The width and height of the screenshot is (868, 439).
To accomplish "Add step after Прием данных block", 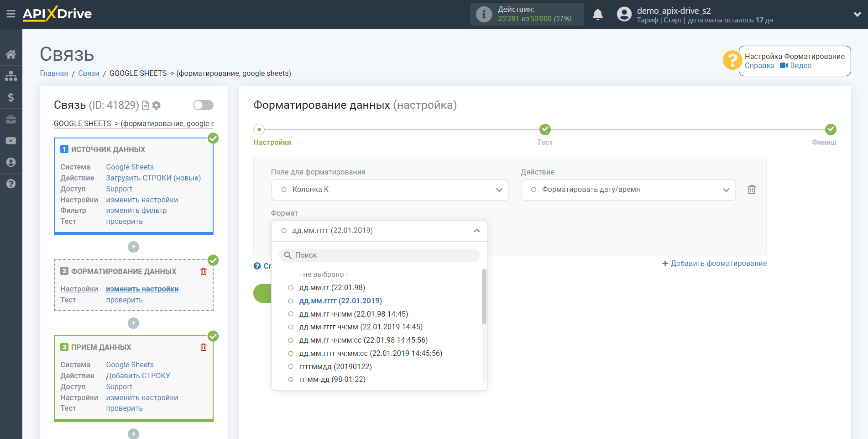I will click(133, 434).
